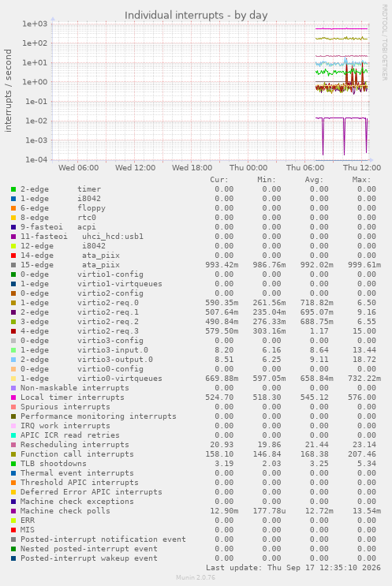Click the TLB shootdowns green swatch

pos(13,464)
